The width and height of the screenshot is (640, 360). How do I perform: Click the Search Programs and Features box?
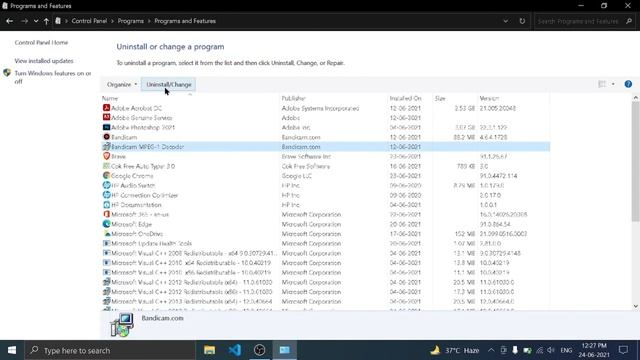[x=584, y=21]
